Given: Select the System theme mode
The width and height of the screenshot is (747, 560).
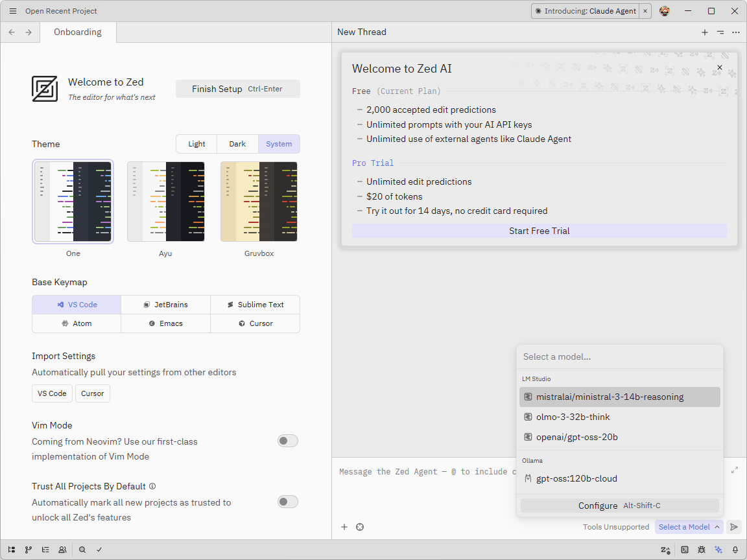Looking at the screenshot, I should [x=279, y=144].
